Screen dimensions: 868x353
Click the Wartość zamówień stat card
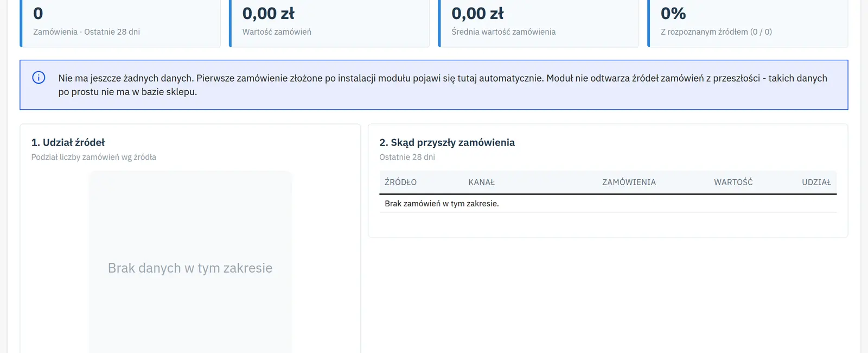tap(329, 23)
